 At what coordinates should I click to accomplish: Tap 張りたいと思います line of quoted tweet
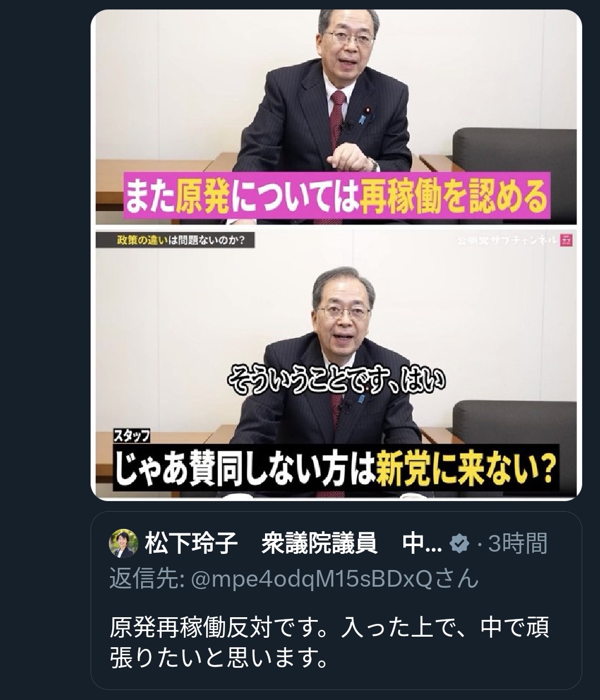[x=218, y=659]
